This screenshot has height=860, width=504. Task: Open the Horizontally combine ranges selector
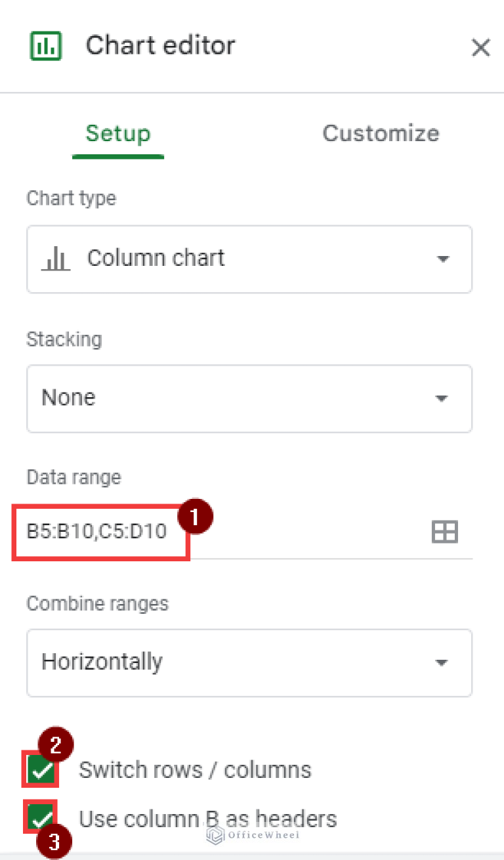point(249,663)
